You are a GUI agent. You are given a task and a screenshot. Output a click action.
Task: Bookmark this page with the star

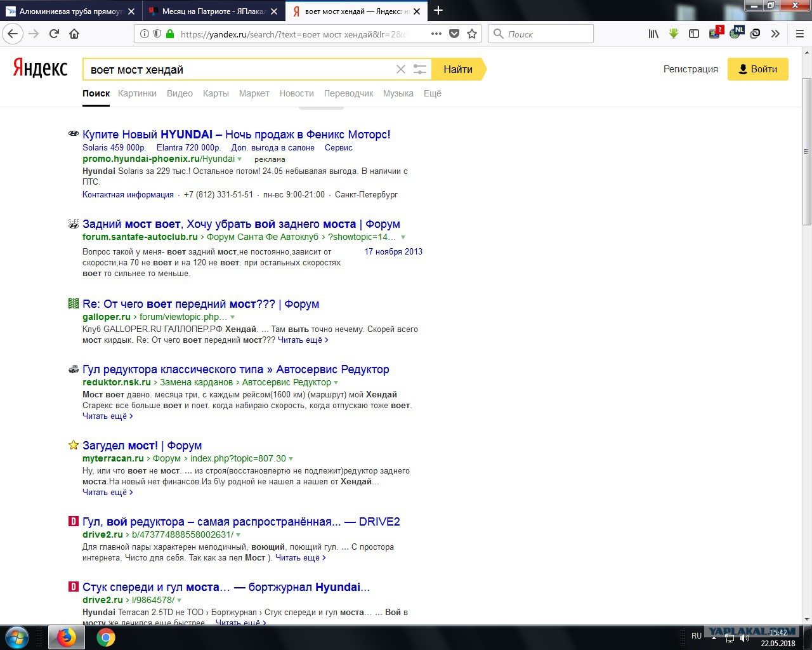(472, 34)
